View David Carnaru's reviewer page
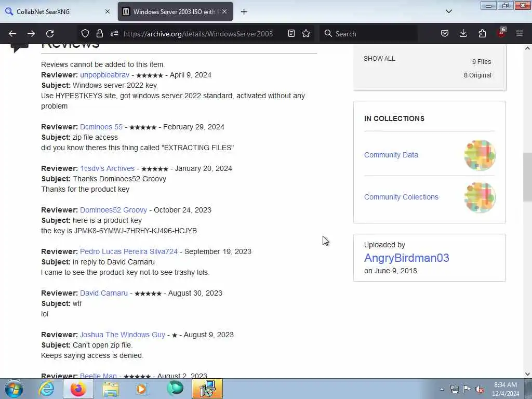Image resolution: width=532 pixels, height=399 pixels. [104, 293]
